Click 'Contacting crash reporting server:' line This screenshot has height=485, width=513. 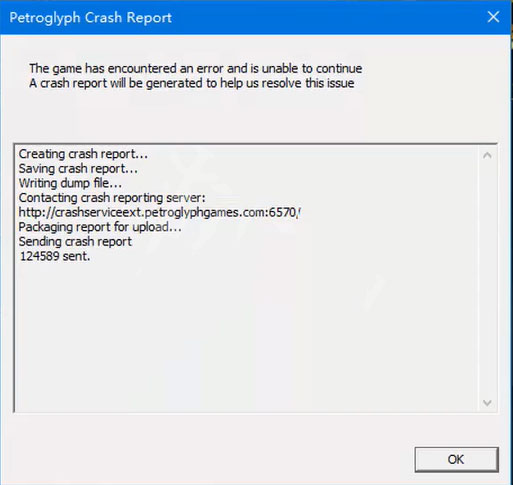coord(112,198)
